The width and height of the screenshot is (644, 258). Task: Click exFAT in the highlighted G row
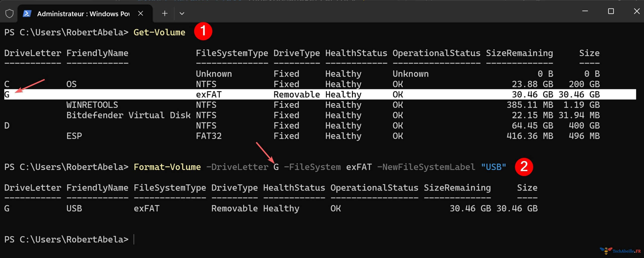coord(209,94)
